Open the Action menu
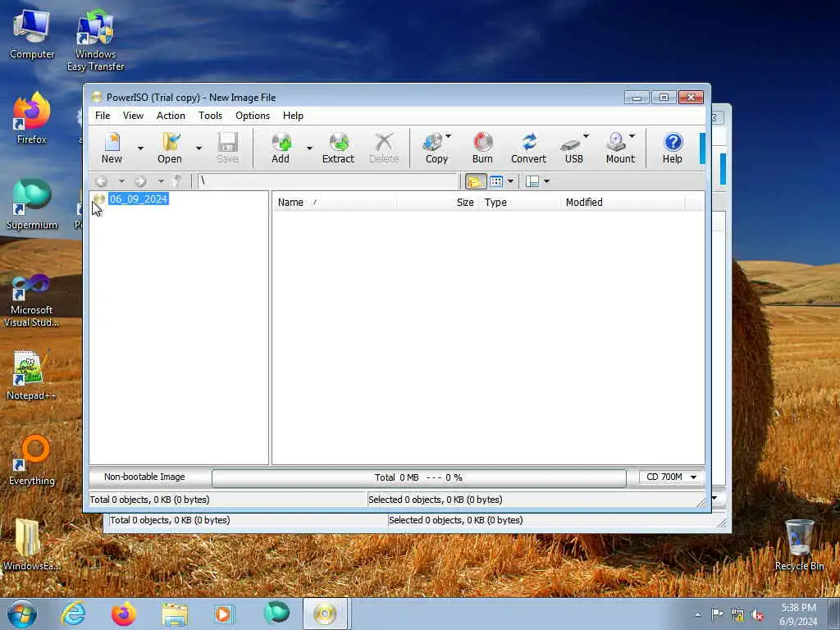 171,116
